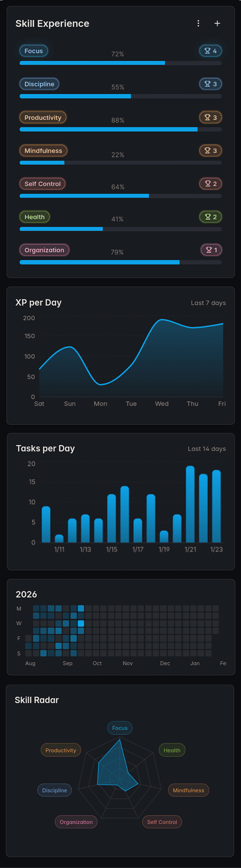
Task: Click the Focus trophy badge showing 4
Action: click(210, 51)
